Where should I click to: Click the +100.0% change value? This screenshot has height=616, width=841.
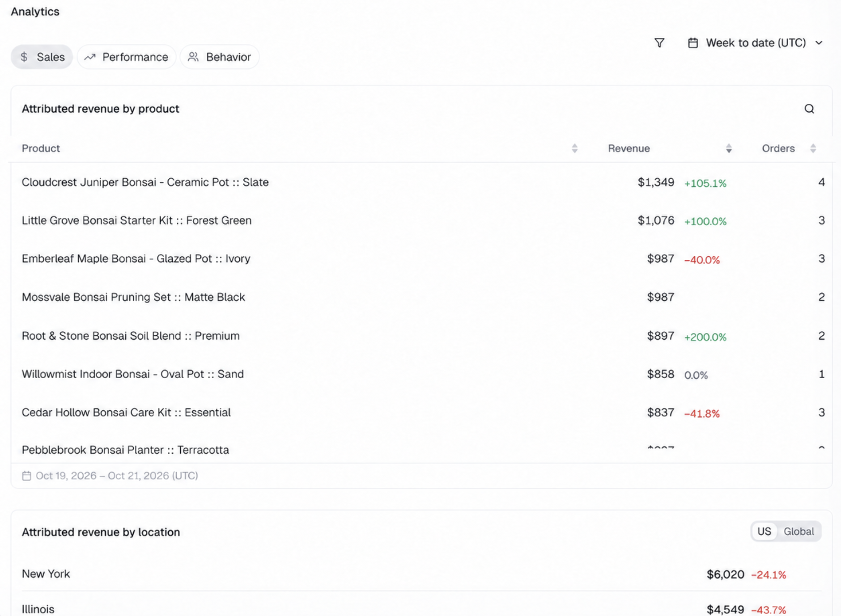pyautogui.click(x=705, y=221)
